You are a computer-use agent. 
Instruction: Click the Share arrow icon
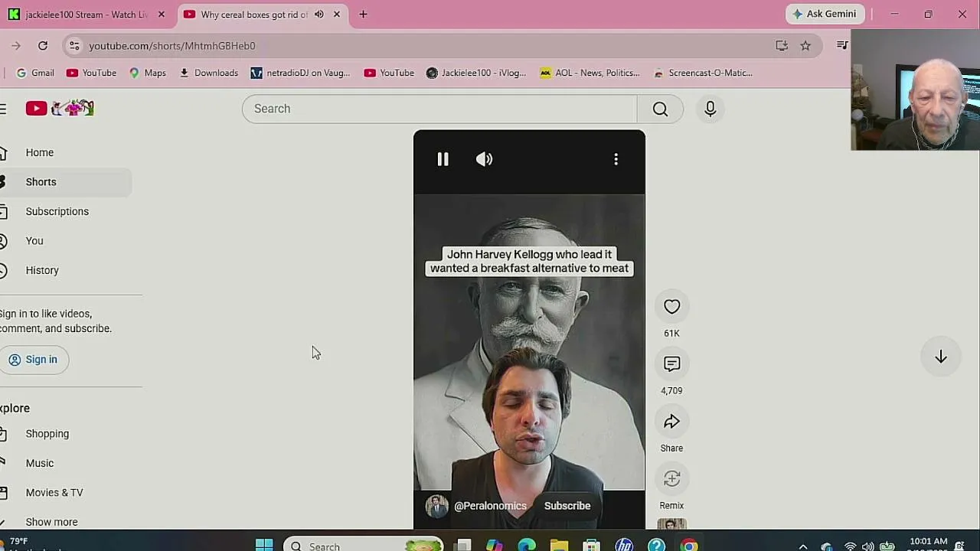coord(671,422)
